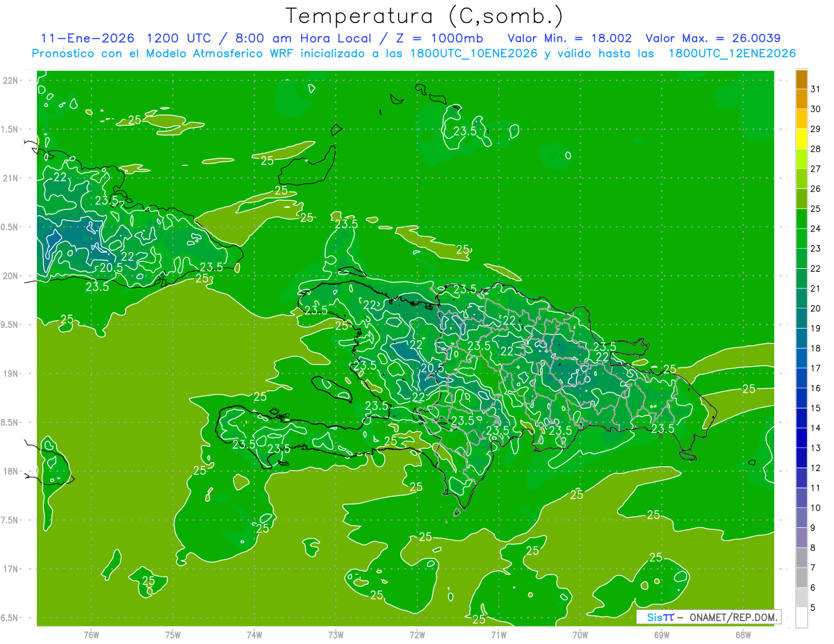Click legend scale value '26'
834x644 pixels.
(816, 188)
